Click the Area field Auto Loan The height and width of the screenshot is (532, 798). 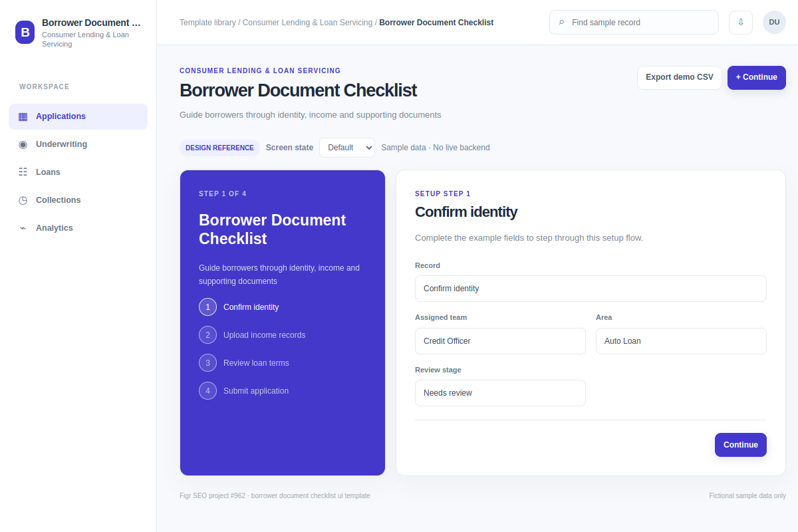[681, 341]
